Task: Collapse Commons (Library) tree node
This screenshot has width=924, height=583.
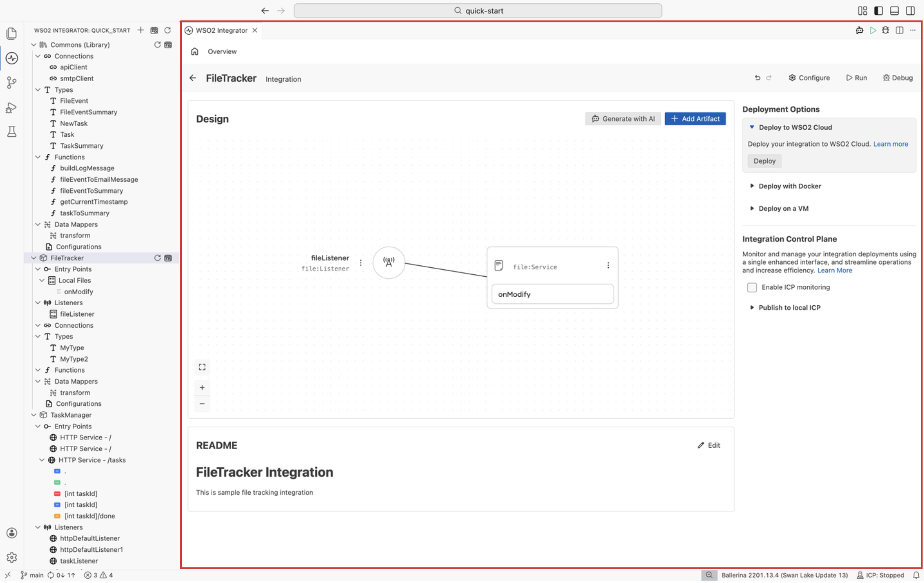Action: coord(34,45)
